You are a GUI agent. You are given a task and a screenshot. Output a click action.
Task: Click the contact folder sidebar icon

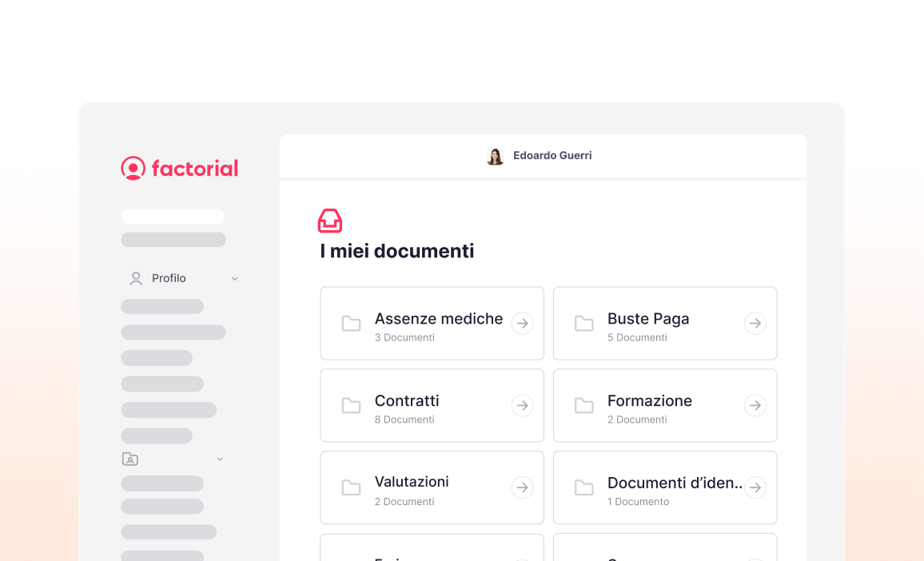pyautogui.click(x=130, y=459)
